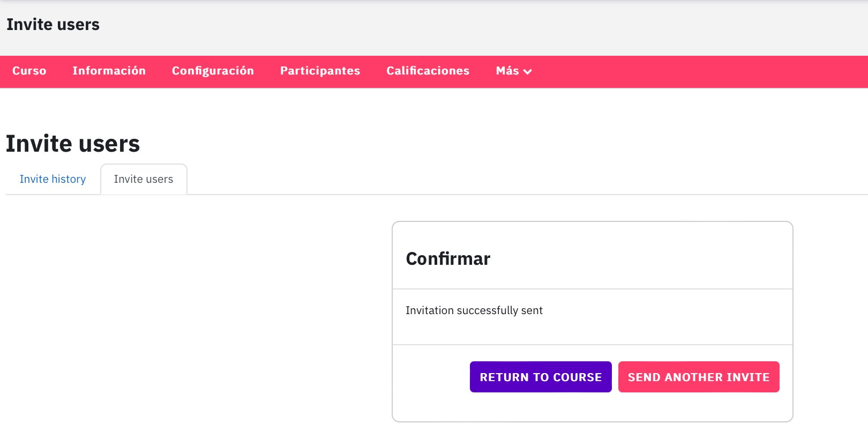Click the 'Invitation successfully sent' message

[474, 310]
